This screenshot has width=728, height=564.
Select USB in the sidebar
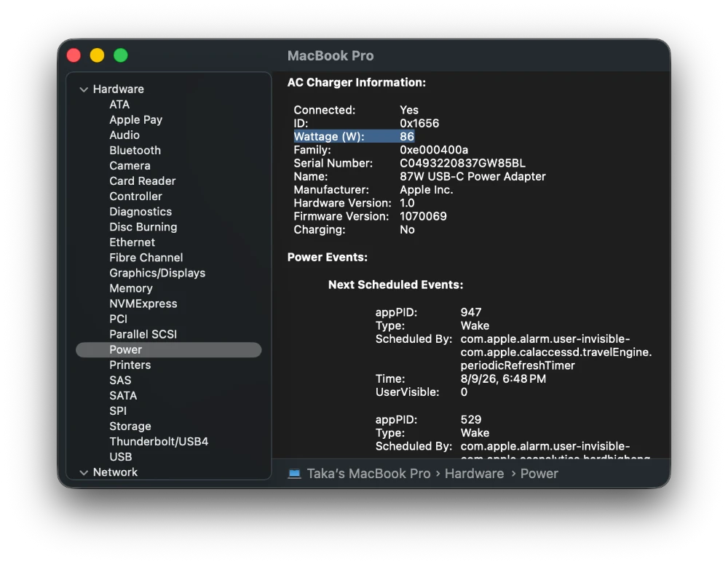(121, 457)
